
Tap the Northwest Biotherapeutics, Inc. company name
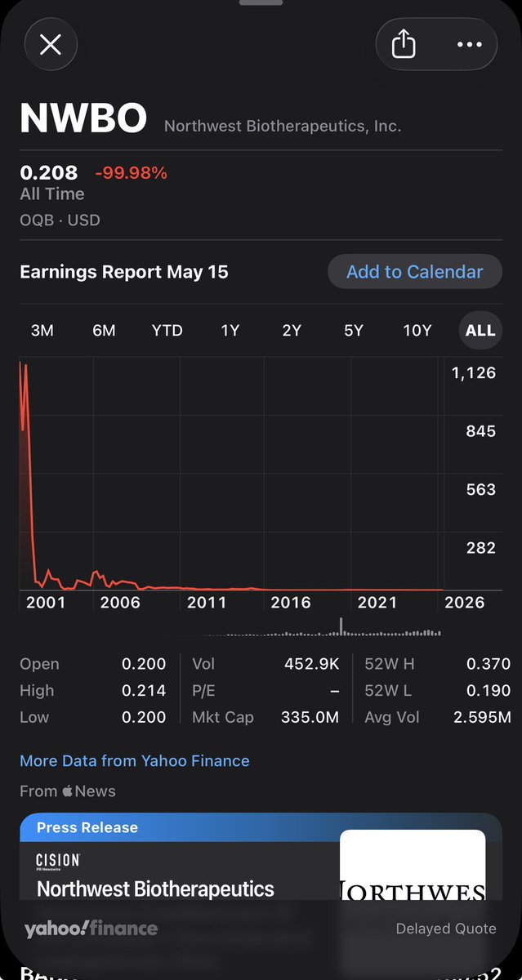pyautogui.click(x=283, y=126)
